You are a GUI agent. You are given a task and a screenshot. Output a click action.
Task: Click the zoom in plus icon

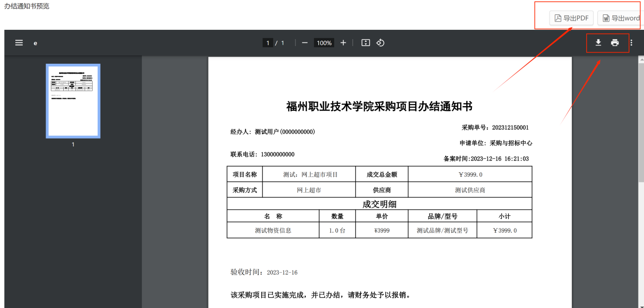[x=343, y=43]
